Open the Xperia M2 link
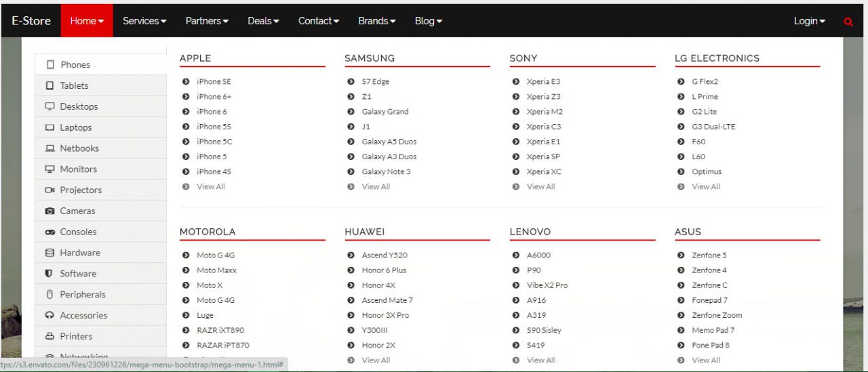The image size is (868, 372). [545, 112]
